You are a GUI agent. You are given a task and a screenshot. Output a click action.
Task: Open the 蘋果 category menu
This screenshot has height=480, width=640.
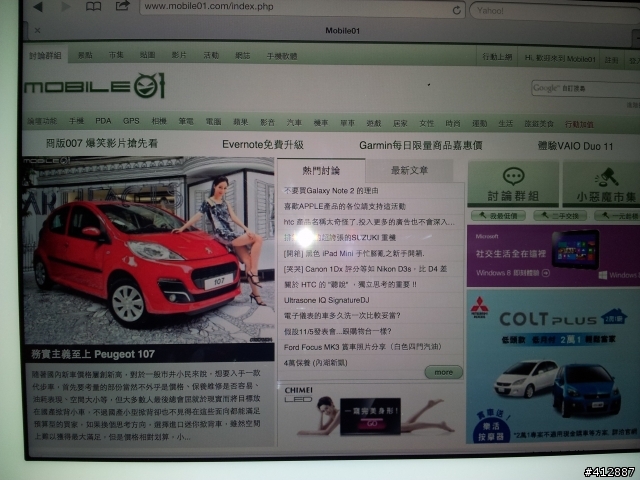(x=240, y=122)
